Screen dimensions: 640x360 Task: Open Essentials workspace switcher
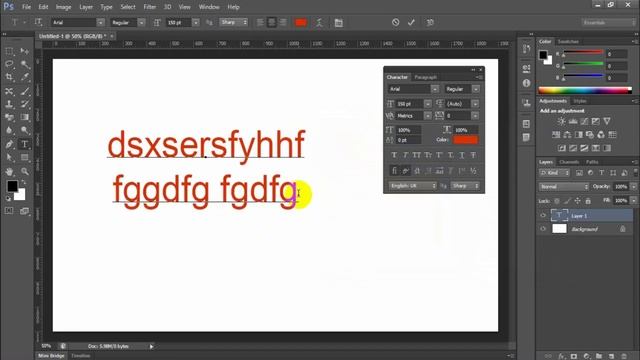(608, 22)
